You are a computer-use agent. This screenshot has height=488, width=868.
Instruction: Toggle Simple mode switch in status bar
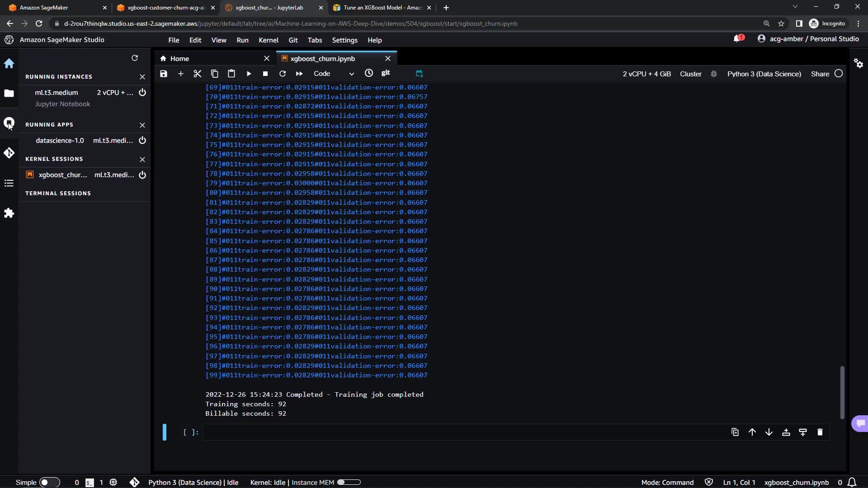49,482
